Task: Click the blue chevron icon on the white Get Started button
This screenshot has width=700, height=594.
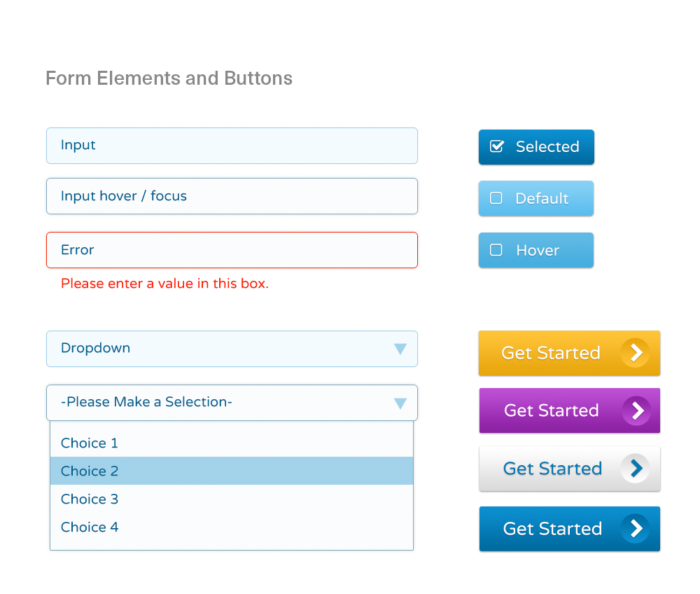Action: (x=636, y=468)
